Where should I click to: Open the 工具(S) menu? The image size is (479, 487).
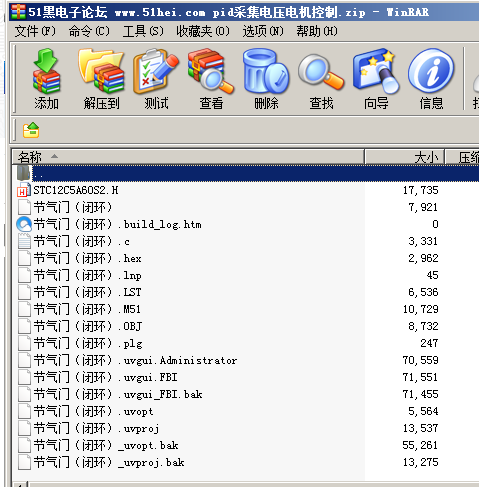(143, 31)
